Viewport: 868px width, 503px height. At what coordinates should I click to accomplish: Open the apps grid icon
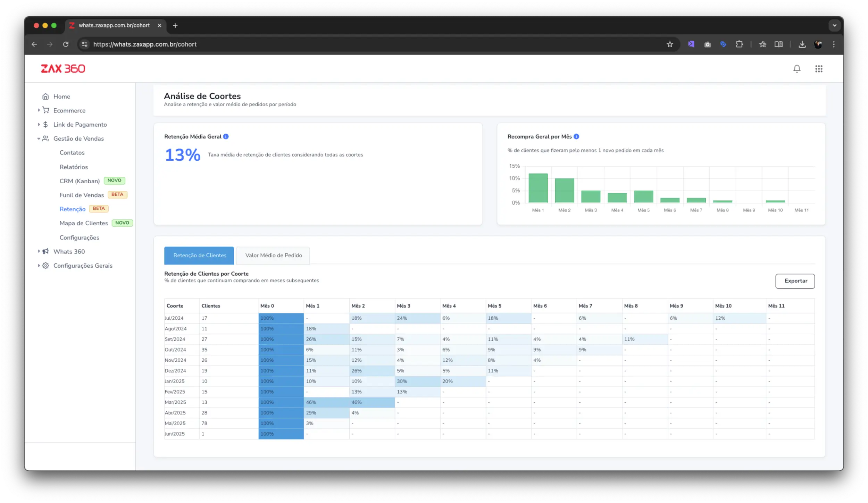(819, 69)
